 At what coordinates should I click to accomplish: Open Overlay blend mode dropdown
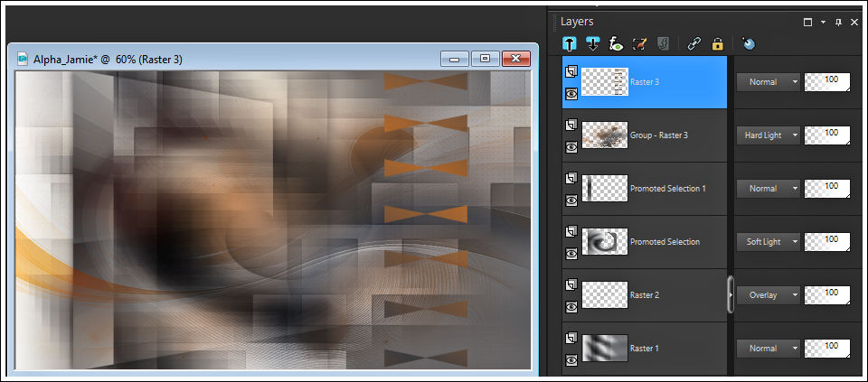(x=769, y=295)
